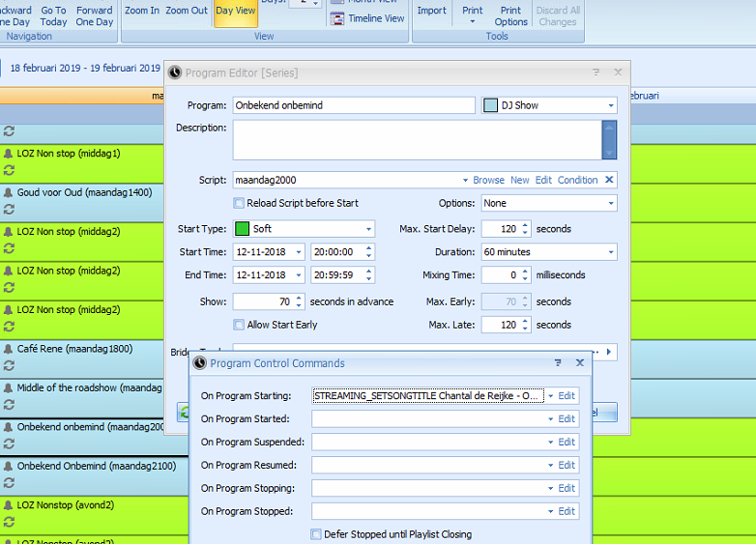Image resolution: width=756 pixels, height=544 pixels.
Task: Click the bell icon on LOZ Non stop (middag1)
Action: [9, 154]
